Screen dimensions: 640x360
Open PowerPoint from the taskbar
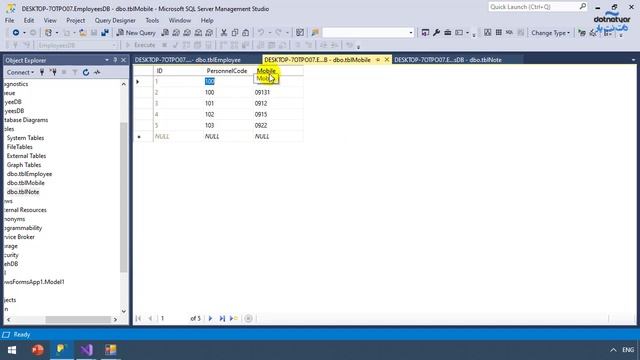pos(38,350)
